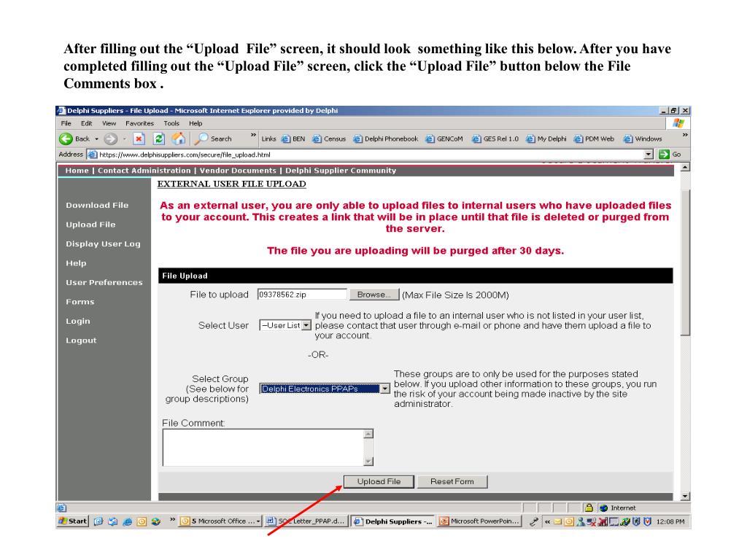This screenshot has width=747, height=560.
Task: Click the mail envelope tray icon
Action: (557, 521)
